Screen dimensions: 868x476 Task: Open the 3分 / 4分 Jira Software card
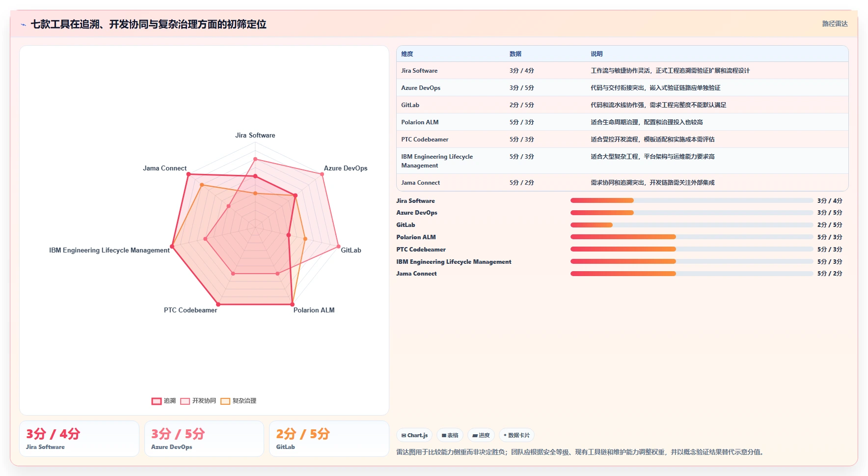point(79,439)
